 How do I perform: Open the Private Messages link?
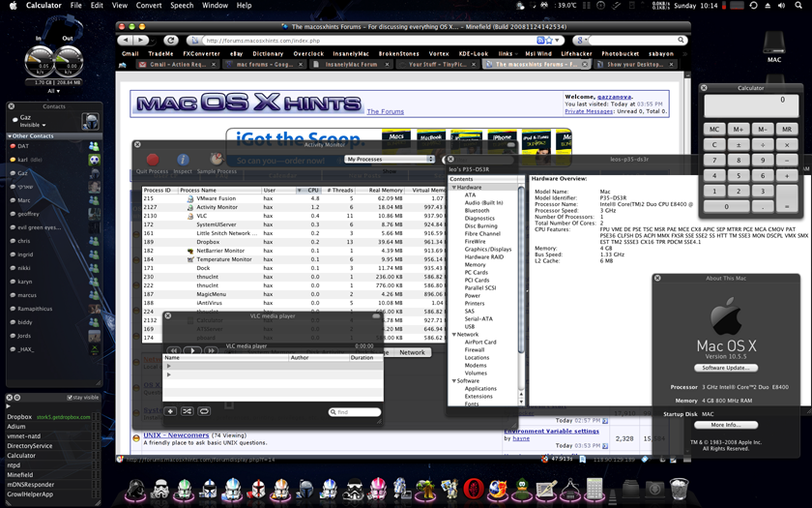click(x=589, y=111)
